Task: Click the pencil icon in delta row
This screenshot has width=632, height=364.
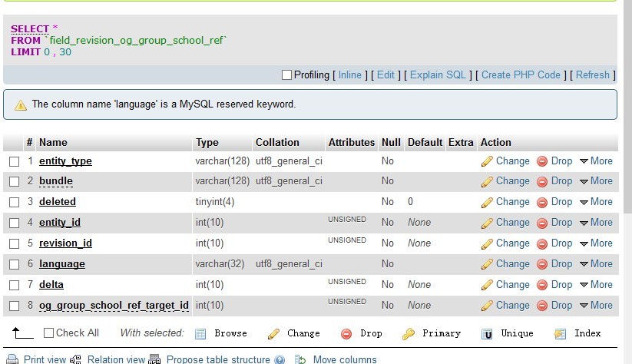Action: 487,285
